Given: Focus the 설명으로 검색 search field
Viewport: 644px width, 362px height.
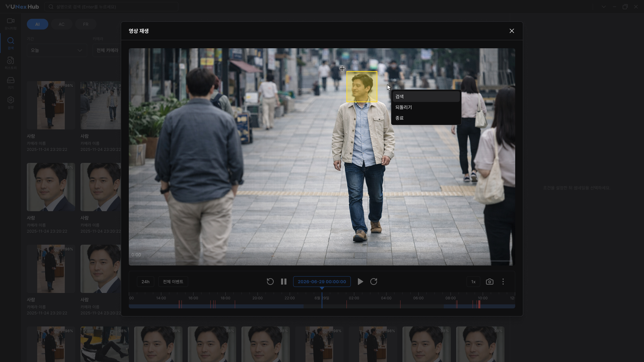Looking at the screenshot, I should click(111, 7).
